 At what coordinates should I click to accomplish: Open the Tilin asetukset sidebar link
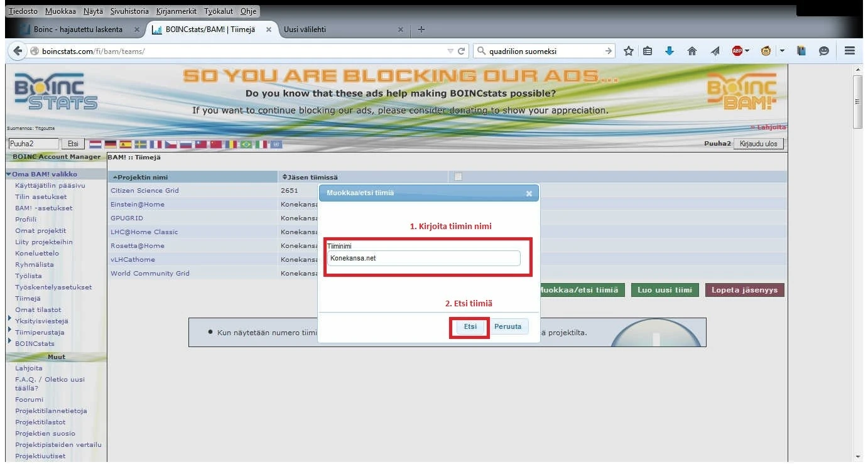(41, 196)
